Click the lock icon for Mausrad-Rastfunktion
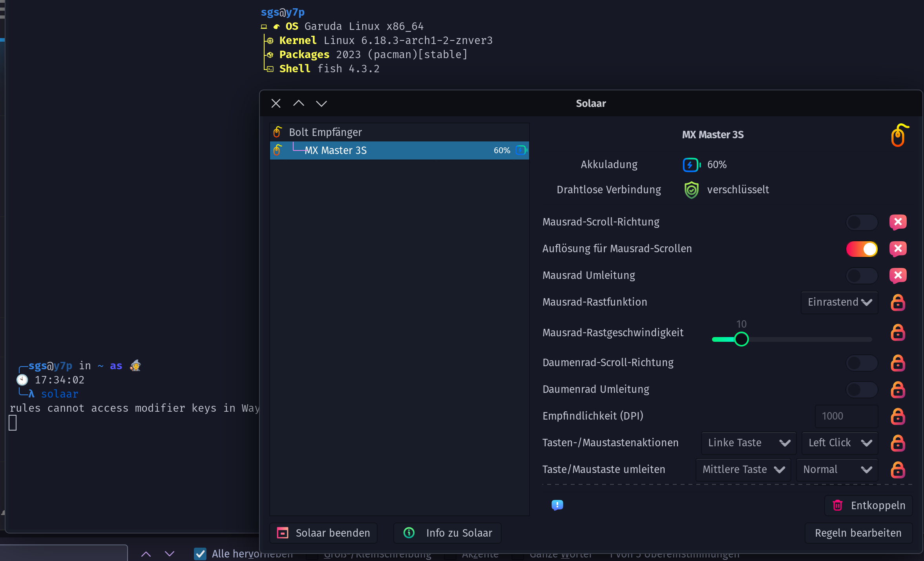The width and height of the screenshot is (924, 561). 898,302
